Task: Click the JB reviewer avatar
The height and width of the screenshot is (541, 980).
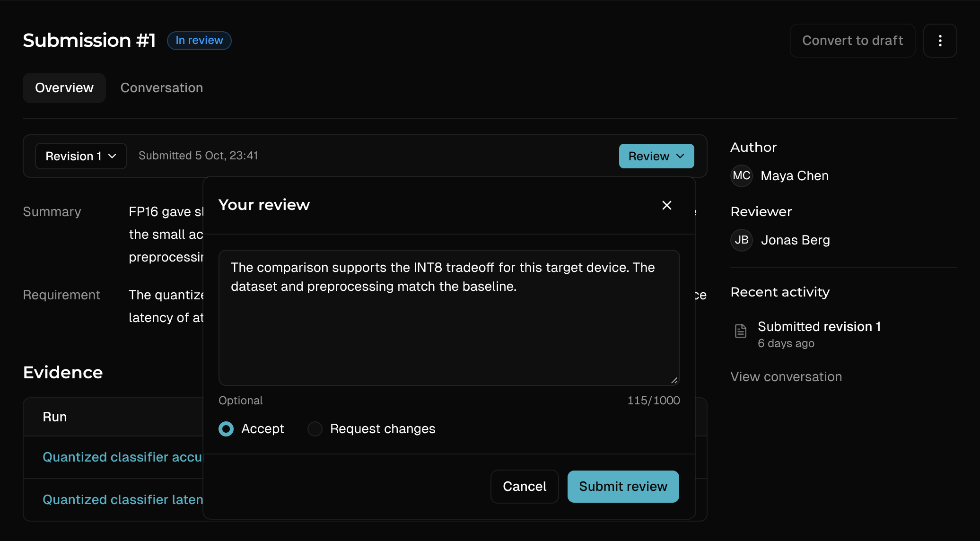Action: click(742, 240)
